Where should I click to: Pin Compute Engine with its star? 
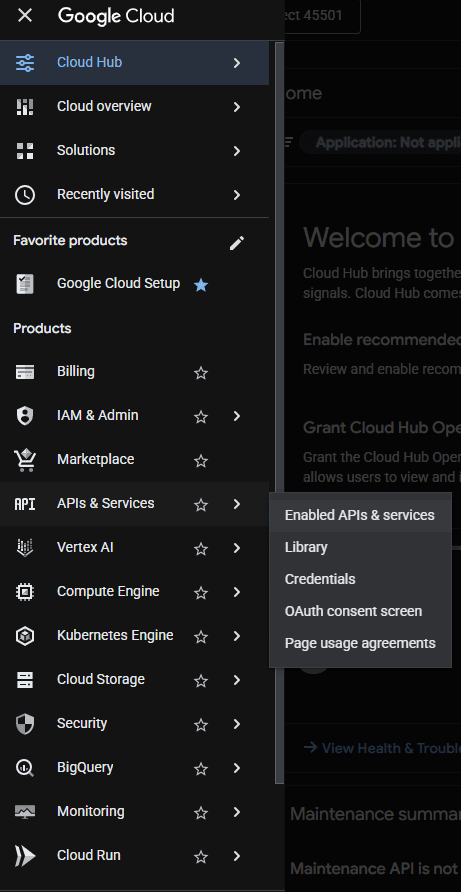(x=201, y=593)
